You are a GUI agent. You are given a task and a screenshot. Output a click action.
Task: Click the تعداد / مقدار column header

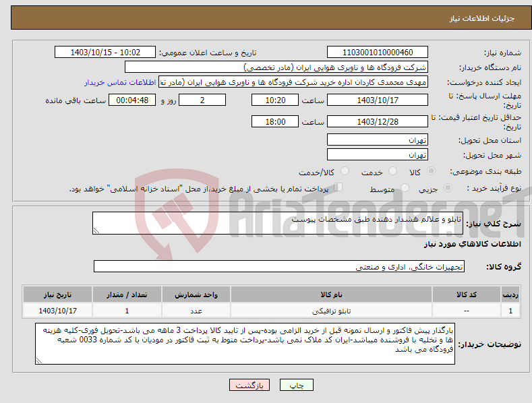[127, 294]
